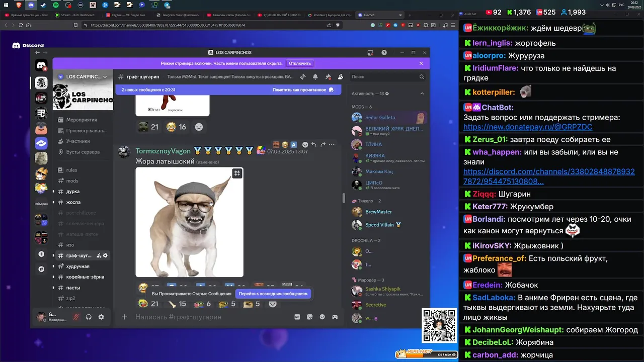This screenshot has width=644, height=362.
Task: Toggle the laughing emoji 16 reaction
Action: pyautogui.click(x=177, y=127)
